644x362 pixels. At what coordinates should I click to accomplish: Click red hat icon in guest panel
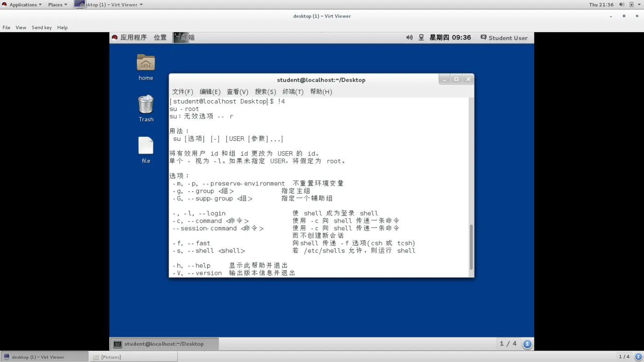click(115, 38)
